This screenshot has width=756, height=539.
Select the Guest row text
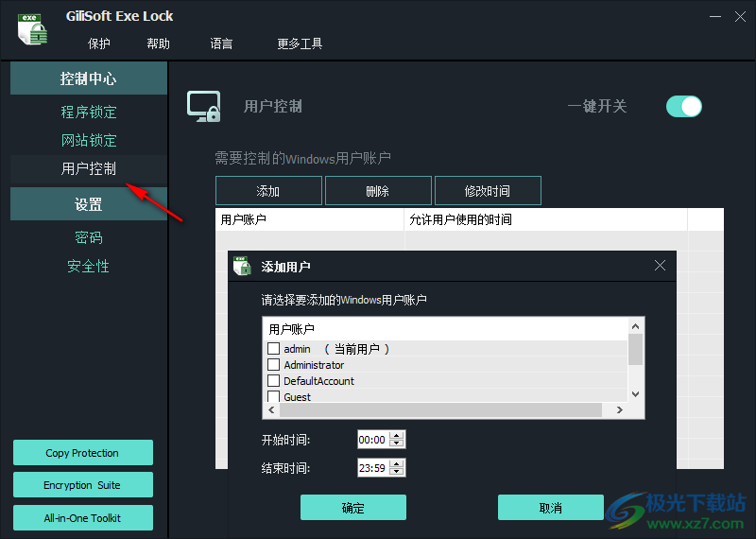click(x=297, y=396)
